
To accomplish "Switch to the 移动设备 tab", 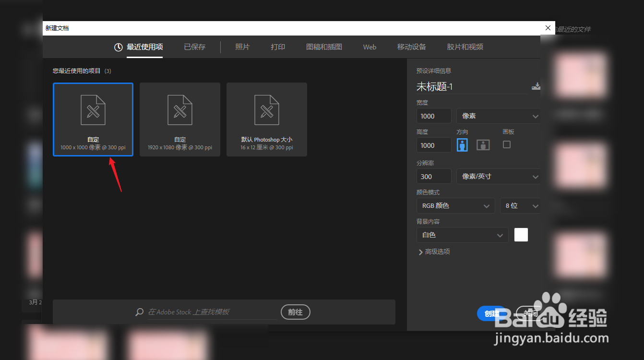I will point(411,47).
